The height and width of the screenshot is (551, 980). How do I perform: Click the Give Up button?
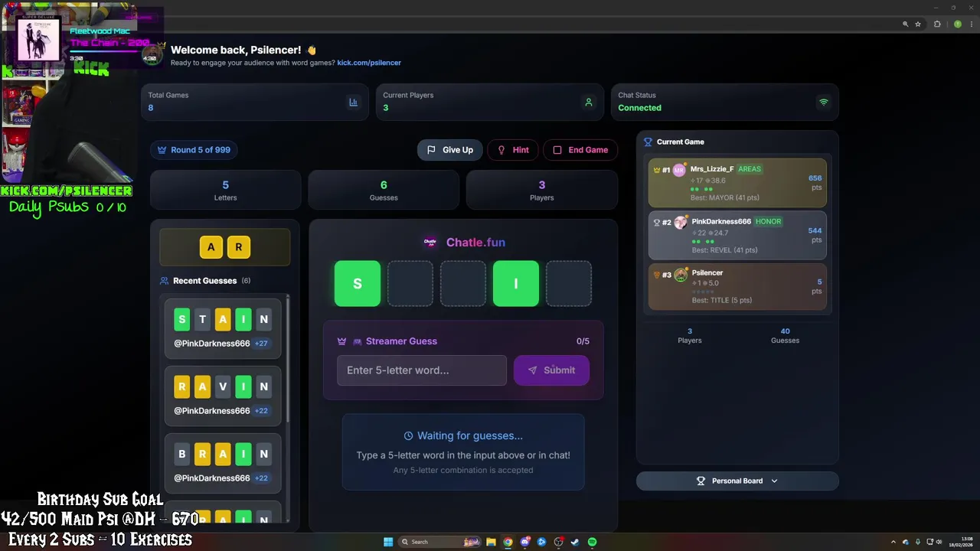[449, 150]
